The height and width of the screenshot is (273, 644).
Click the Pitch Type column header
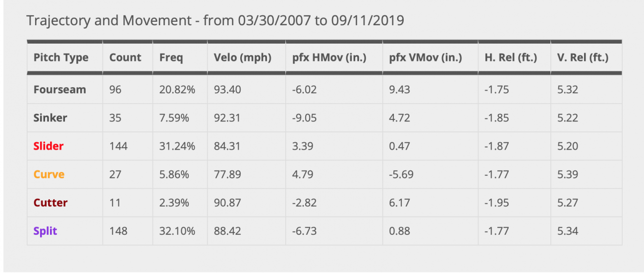(x=61, y=57)
